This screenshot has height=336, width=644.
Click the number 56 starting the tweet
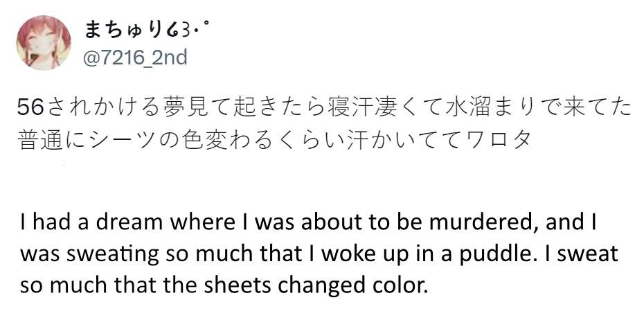point(30,108)
